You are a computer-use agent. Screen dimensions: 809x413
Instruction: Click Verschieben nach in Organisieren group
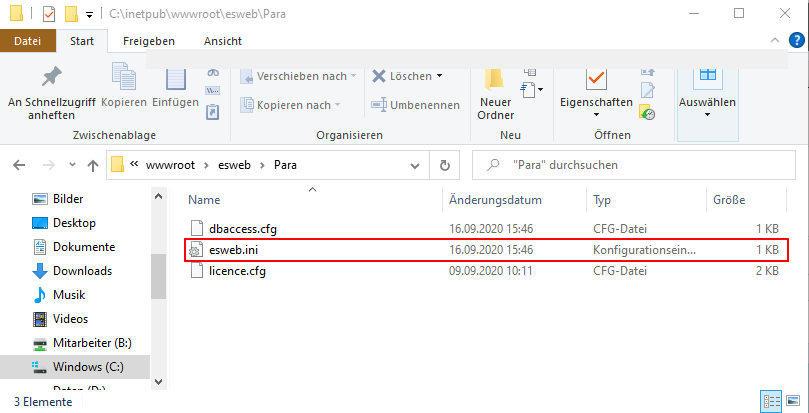(299, 76)
